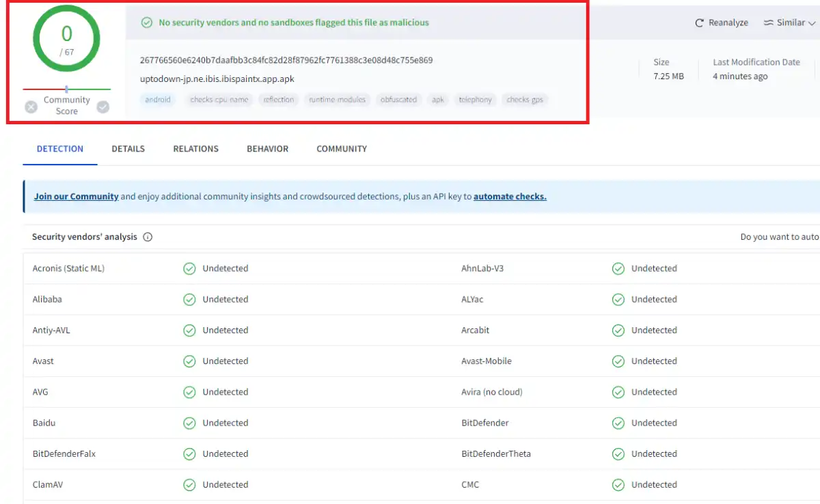Click the green check icon for Acronis

pyautogui.click(x=189, y=268)
